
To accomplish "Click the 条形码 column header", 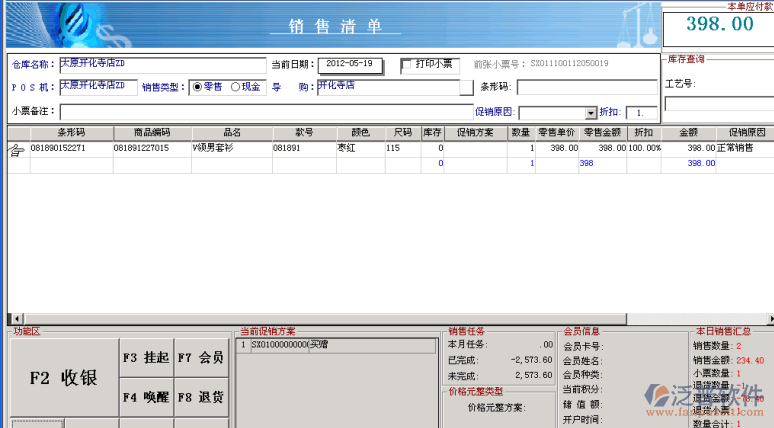I will click(x=70, y=132).
